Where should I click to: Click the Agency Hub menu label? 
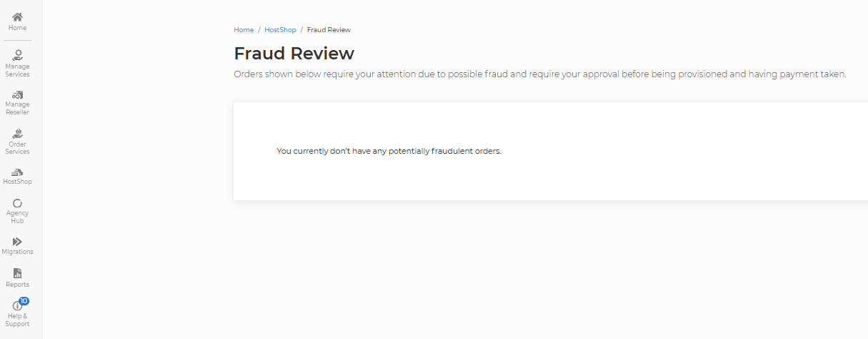tap(17, 217)
